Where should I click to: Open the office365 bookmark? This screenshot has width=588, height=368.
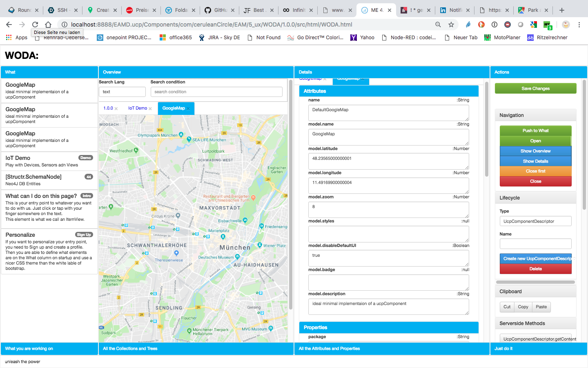click(176, 37)
